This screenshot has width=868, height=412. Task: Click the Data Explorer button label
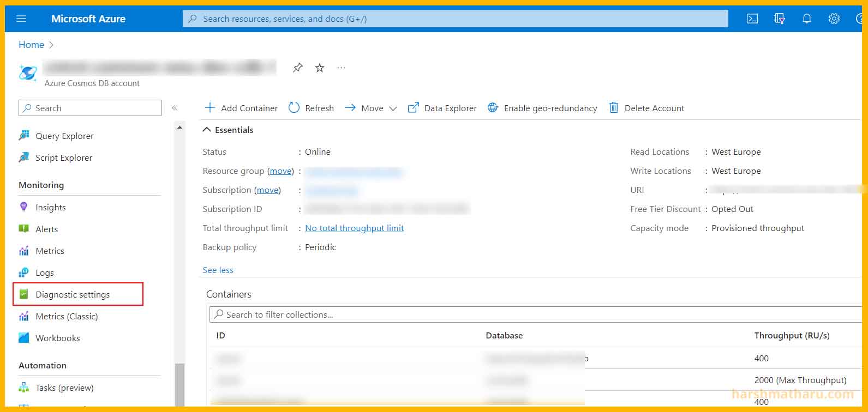(x=451, y=108)
